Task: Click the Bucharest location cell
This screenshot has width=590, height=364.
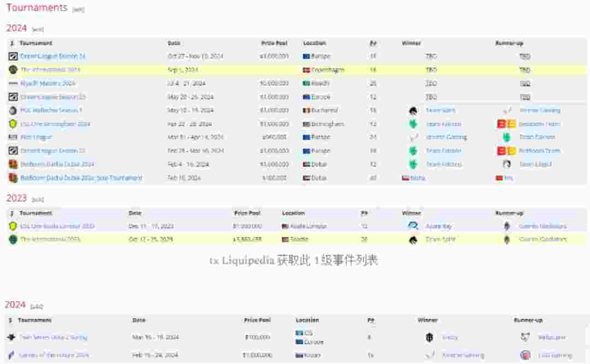Action: tap(320, 111)
